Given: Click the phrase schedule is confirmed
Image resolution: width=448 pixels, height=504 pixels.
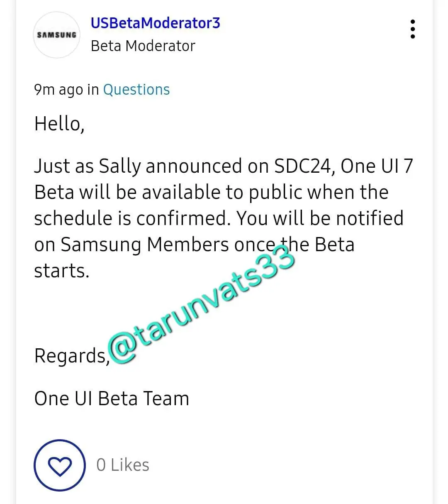Looking at the screenshot, I should point(132,218).
